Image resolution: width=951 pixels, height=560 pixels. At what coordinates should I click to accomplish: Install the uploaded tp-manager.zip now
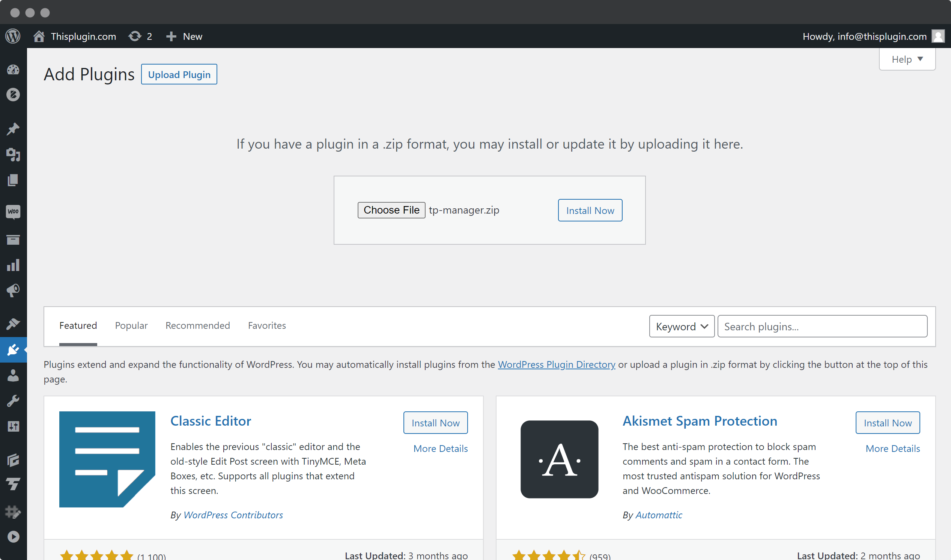coord(590,210)
